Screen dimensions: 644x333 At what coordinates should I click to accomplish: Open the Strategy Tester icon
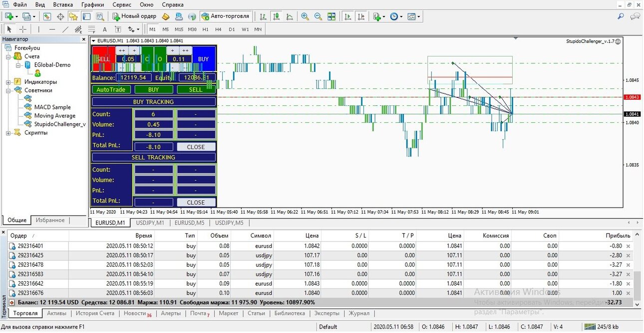pyautogui.click(x=99, y=16)
